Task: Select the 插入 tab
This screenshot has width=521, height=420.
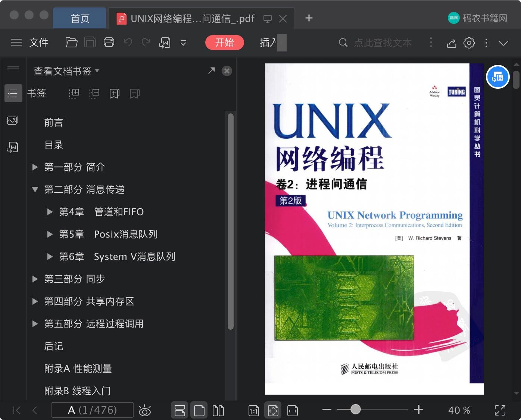Action: [268, 43]
